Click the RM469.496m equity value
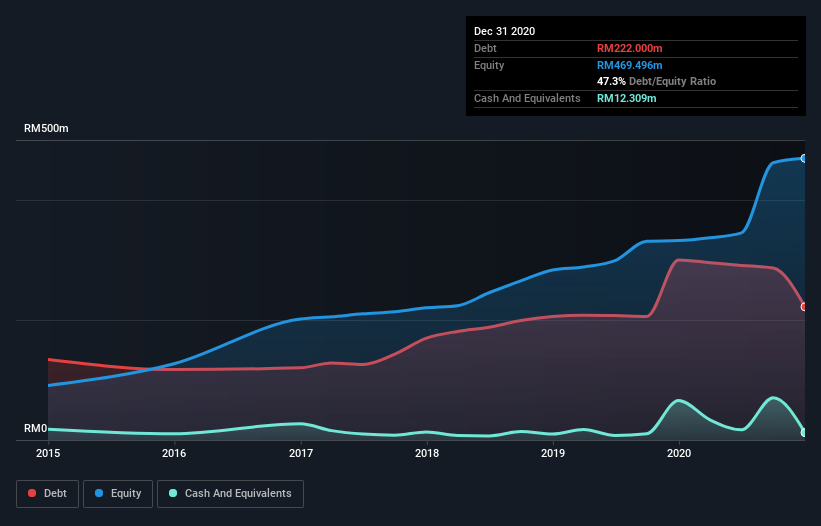The height and width of the screenshot is (526, 821). click(x=629, y=65)
